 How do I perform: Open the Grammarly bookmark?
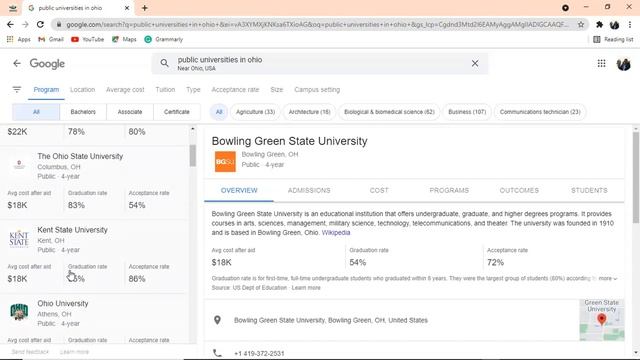click(x=164, y=39)
